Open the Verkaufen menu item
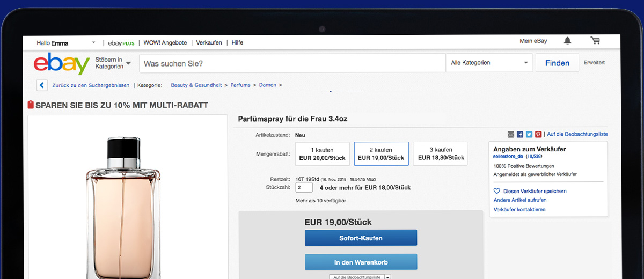Image resolution: width=644 pixels, height=279 pixels. pyautogui.click(x=209, y=43)
